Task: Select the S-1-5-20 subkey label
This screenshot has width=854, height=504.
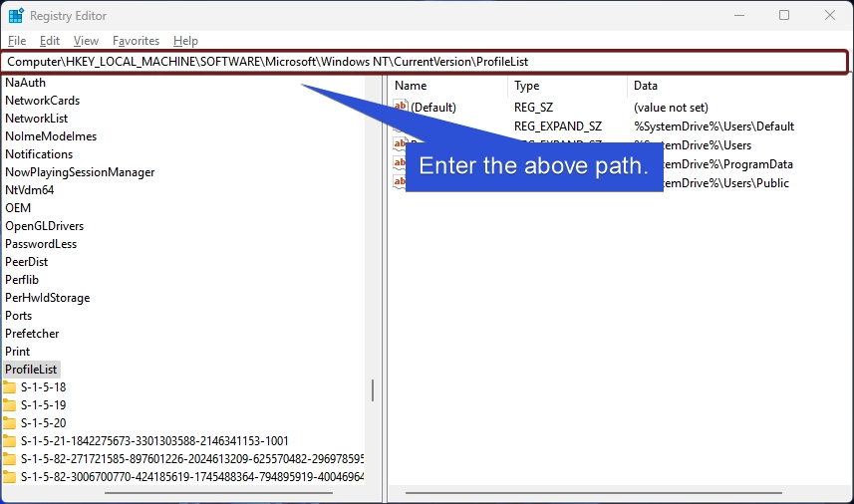Action: pyautogui.click(x=44, y=423)
